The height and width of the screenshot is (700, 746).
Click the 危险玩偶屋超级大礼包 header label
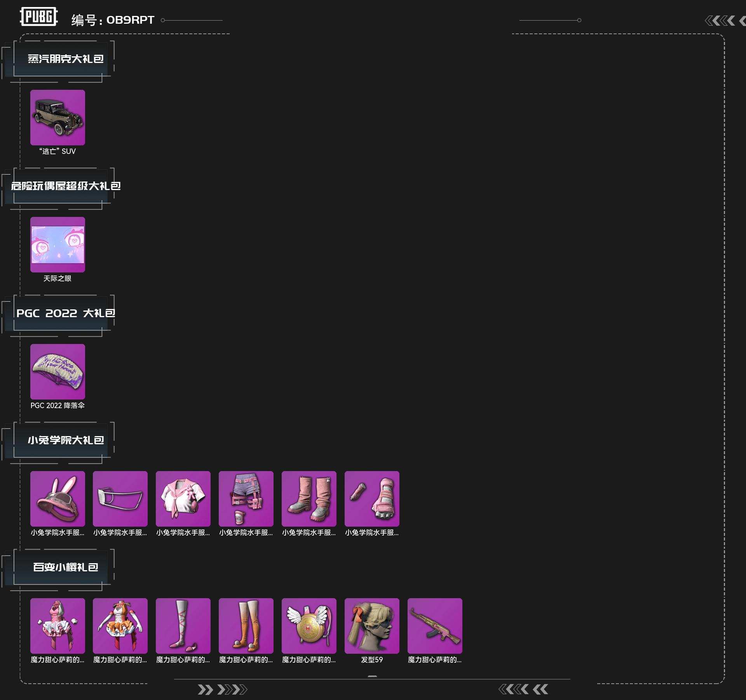click(x=65, y=186)
